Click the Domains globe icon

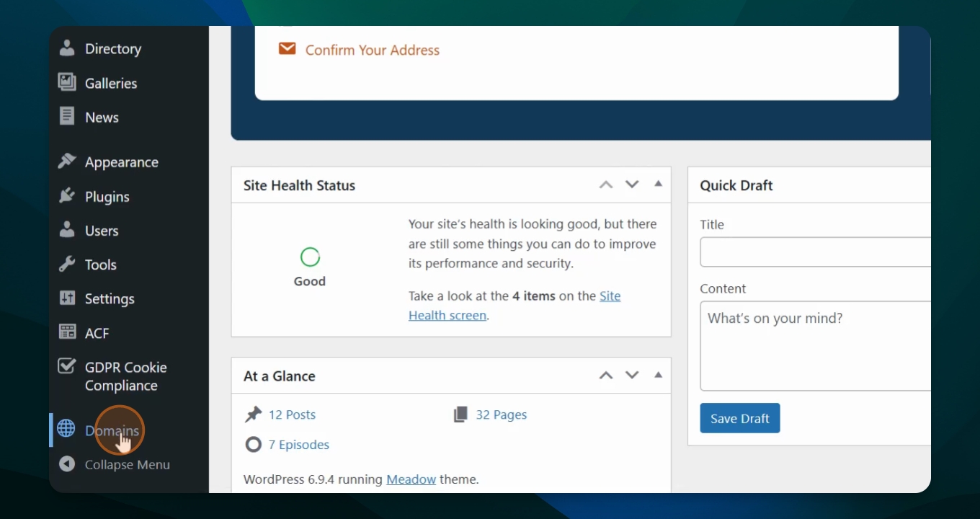point(66,429)
